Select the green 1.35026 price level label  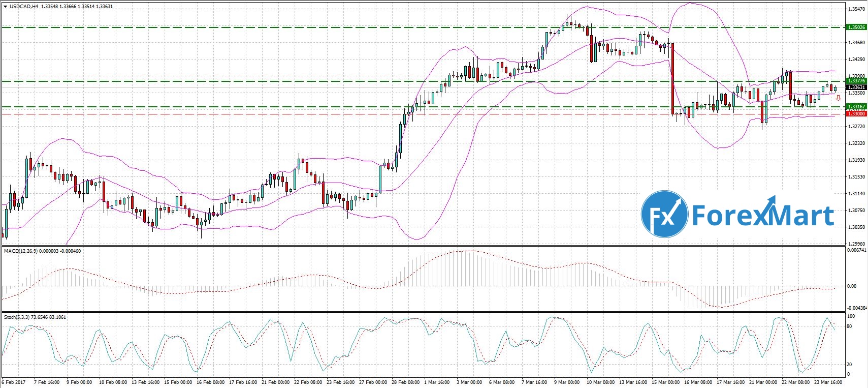856,27
